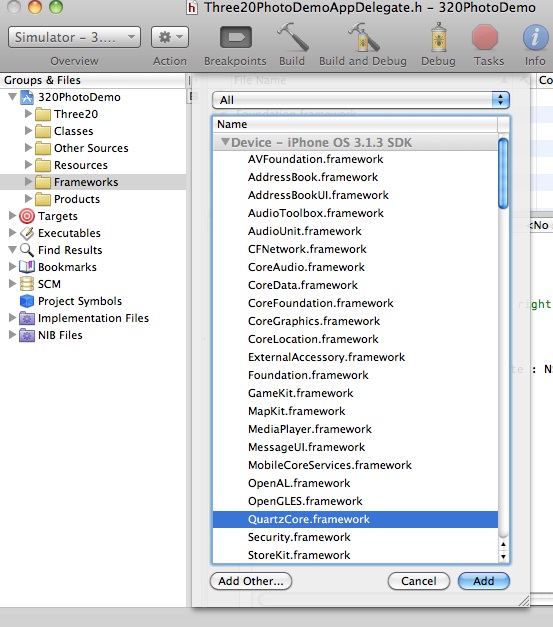Click the Targets bullseye icon

(x=27, y=216)
